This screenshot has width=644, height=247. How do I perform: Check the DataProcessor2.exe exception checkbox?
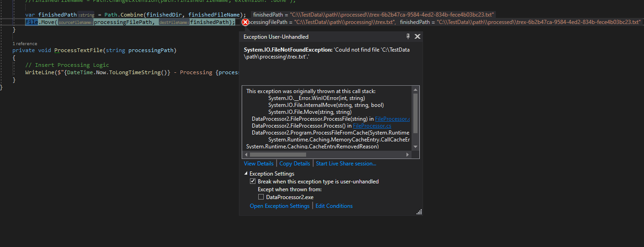[261, 197]
